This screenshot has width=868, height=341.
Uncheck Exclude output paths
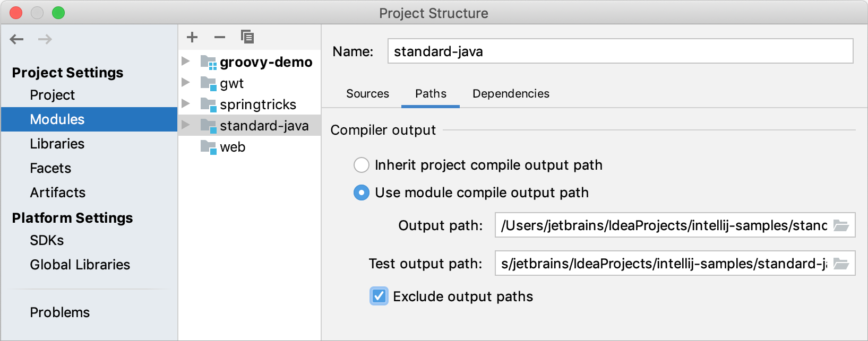379,296
